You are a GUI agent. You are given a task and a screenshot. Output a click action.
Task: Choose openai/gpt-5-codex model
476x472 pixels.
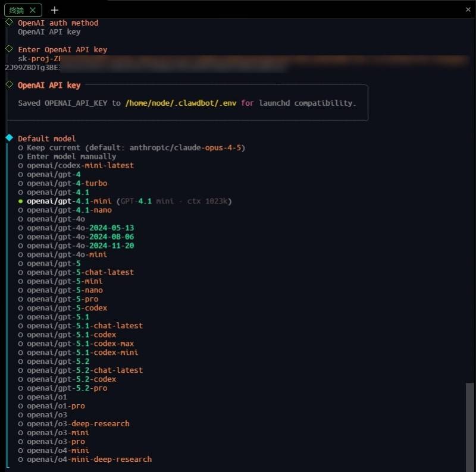tap(62, 308)
